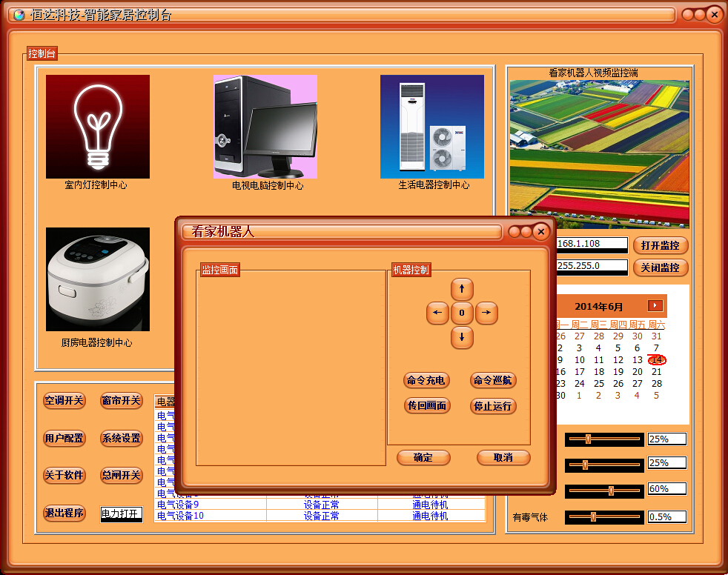Toggle 窗帘开关 button
Viewport: 728px width, 575px height.
click(x=121, y=401)
